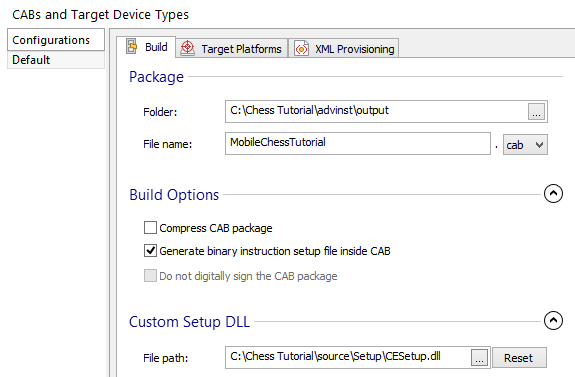Uncheck Generate binary instruction setup file
Screen dimensions: 575x377
(150, 251)
